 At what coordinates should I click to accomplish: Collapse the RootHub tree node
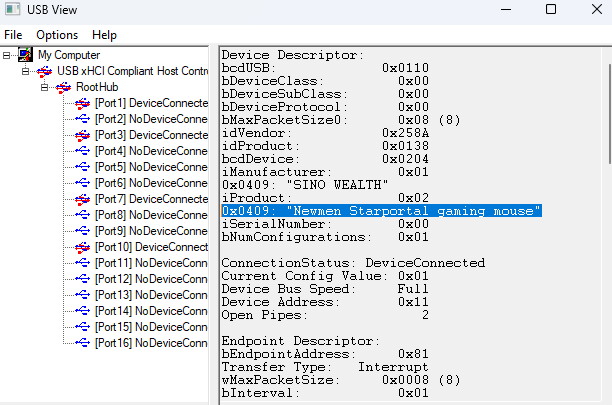coord(44,87)
